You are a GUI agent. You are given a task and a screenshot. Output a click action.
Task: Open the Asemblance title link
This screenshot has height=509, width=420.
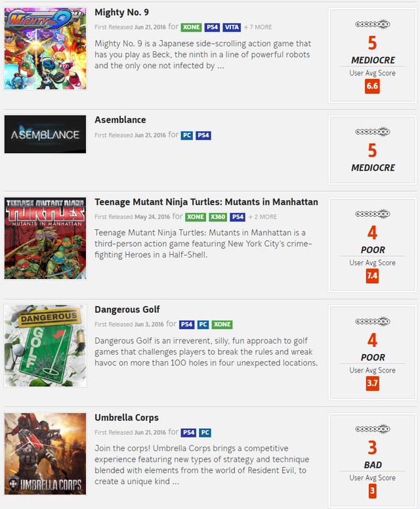click(120, 120)
